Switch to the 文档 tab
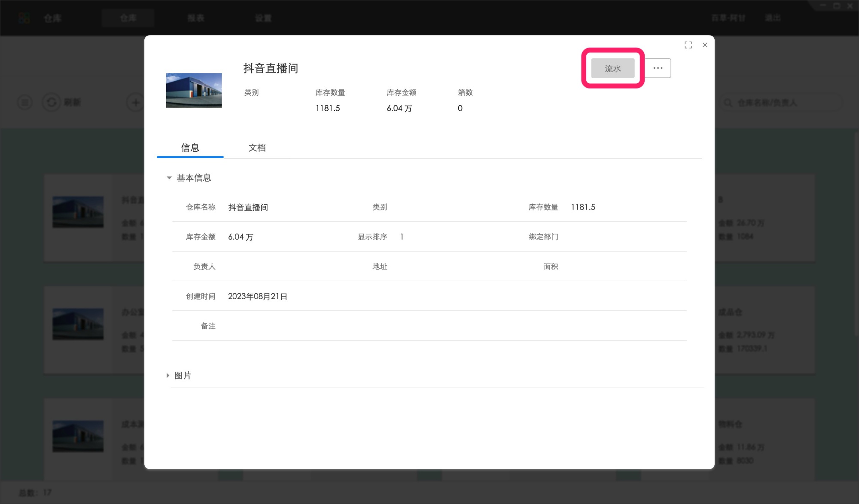 point(257,148)
